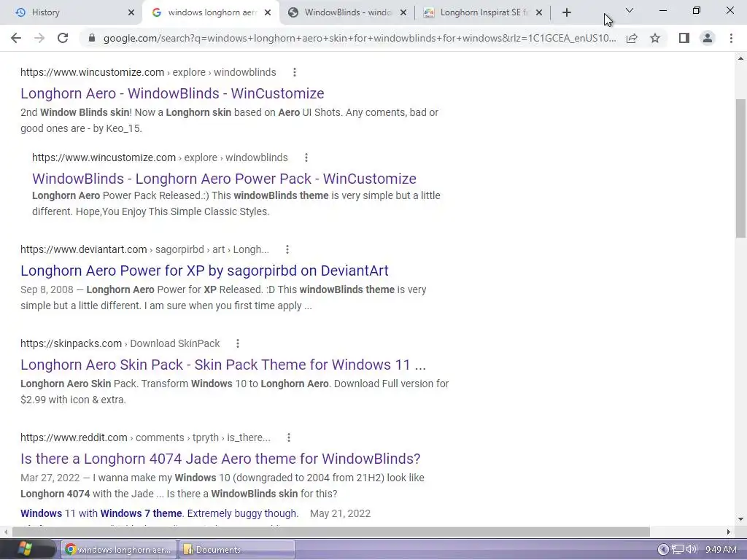Open the Windows Start button

[28, 550]
